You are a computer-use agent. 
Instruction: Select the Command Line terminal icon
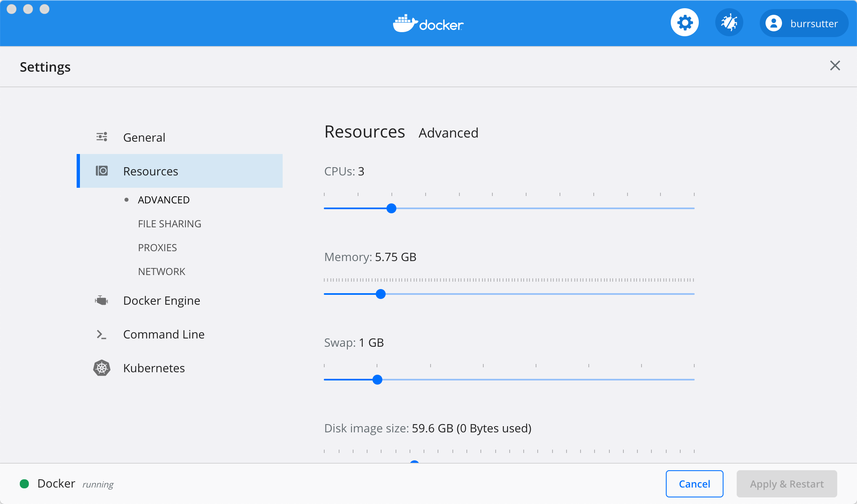tap(101, 334)
